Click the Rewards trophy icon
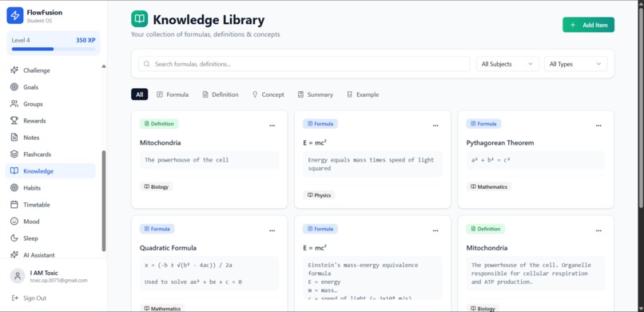This screenshot has height=312, width=644. pyautogui.click(x=14, y=121)
